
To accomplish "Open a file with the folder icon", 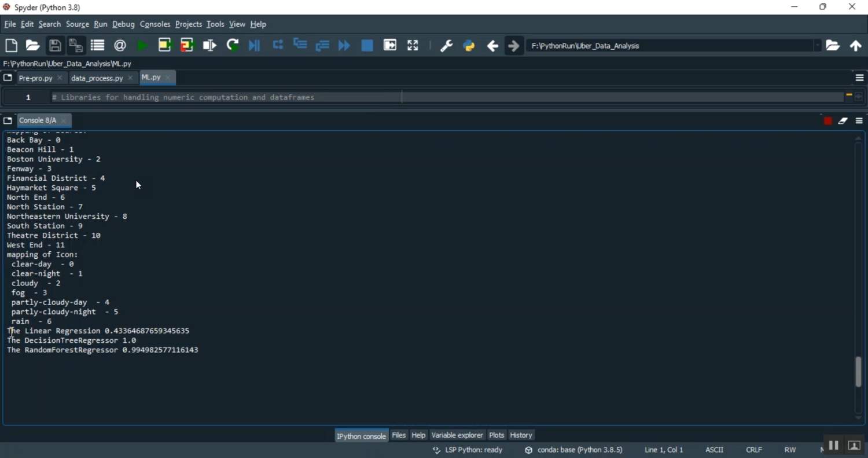I will click(x=33, y=46).
